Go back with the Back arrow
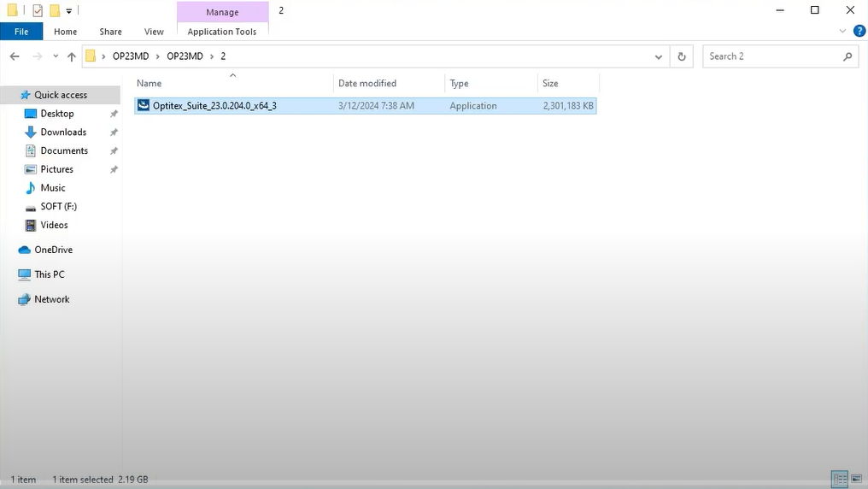 15,56
